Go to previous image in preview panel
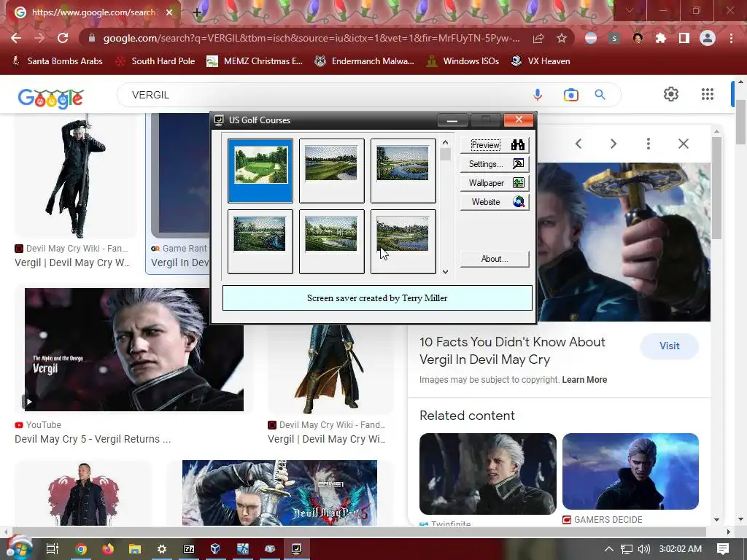Screen dimensions: 747x560 [578, 144]
